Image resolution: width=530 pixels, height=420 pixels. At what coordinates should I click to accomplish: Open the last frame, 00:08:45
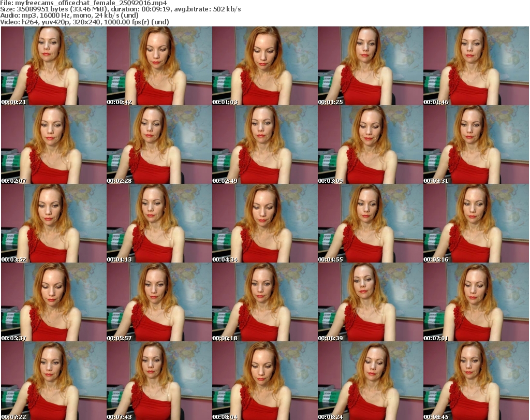pyautogui.click(x=476, y=381)
